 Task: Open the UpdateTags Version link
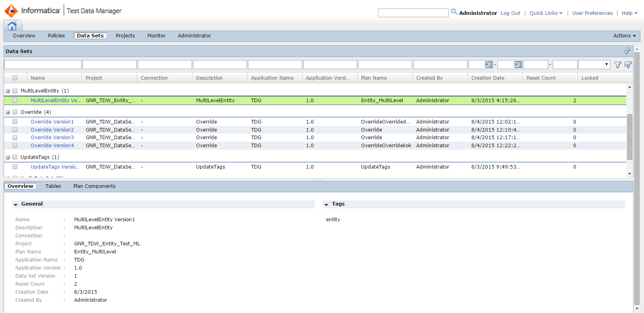click(x=55, y=167)
